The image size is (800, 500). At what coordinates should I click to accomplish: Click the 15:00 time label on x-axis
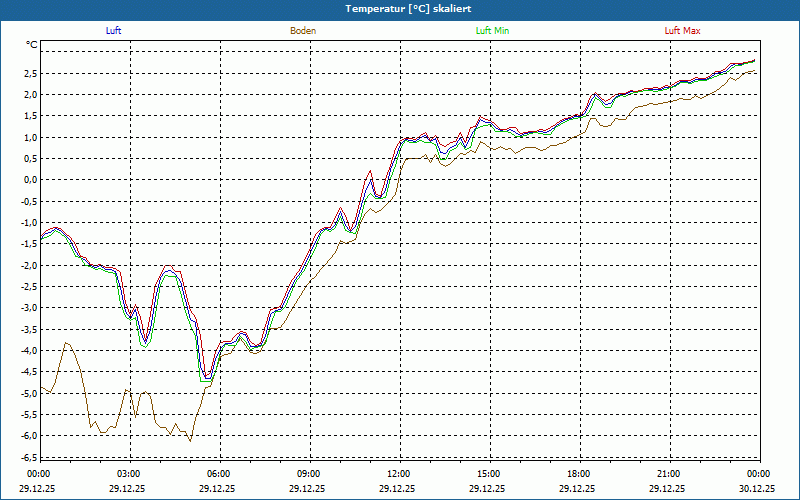[490, 474]
